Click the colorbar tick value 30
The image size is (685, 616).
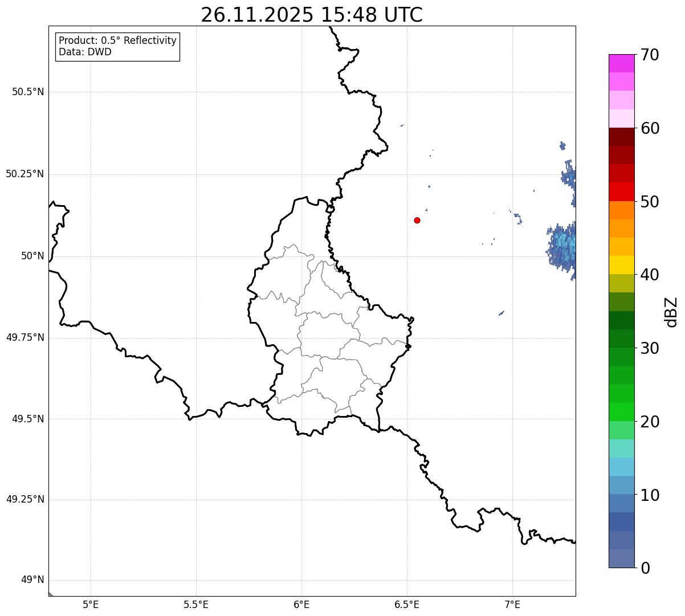tap(650, 348)
